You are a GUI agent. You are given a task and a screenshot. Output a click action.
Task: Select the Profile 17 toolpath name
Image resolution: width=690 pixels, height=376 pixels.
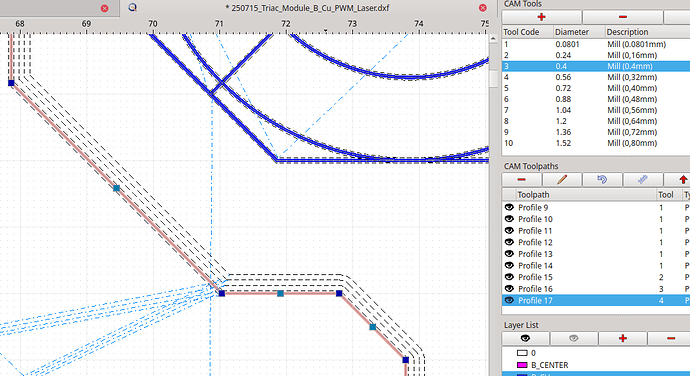pos(535,300)
